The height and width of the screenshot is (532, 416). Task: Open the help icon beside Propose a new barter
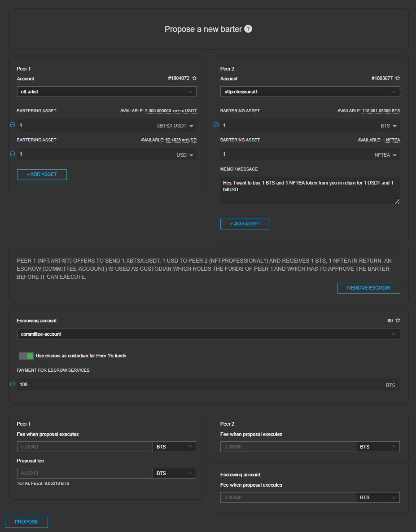pos(248,29)
